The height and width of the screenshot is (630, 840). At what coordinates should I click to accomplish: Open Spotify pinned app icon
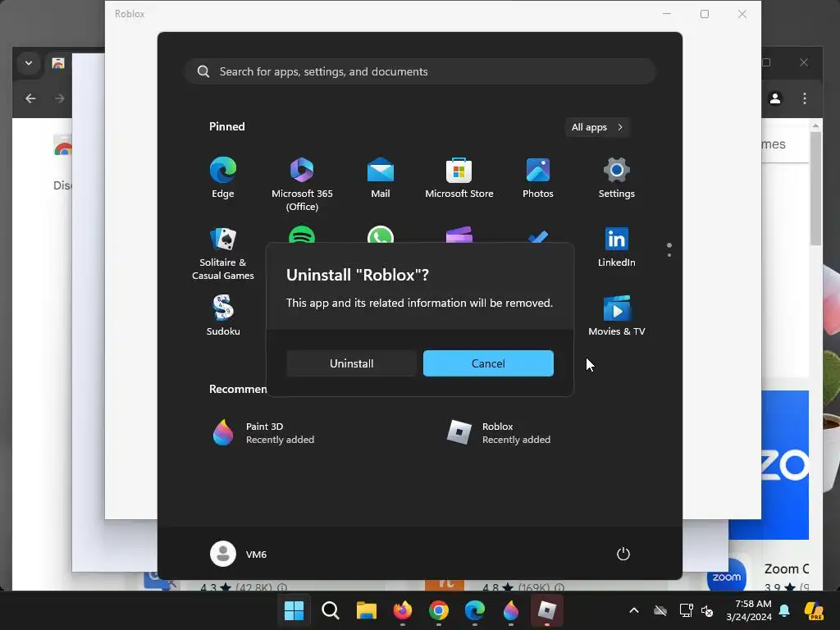point(302,235)
